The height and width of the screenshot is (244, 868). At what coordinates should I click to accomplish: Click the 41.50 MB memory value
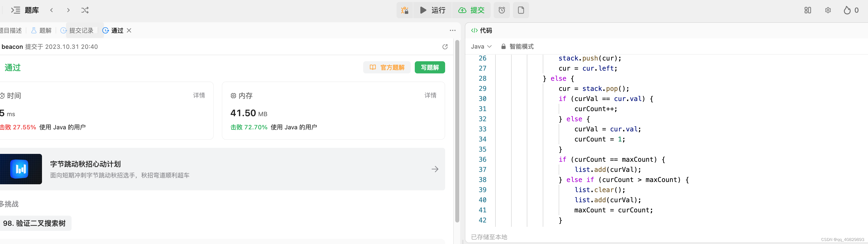(249, 113)
